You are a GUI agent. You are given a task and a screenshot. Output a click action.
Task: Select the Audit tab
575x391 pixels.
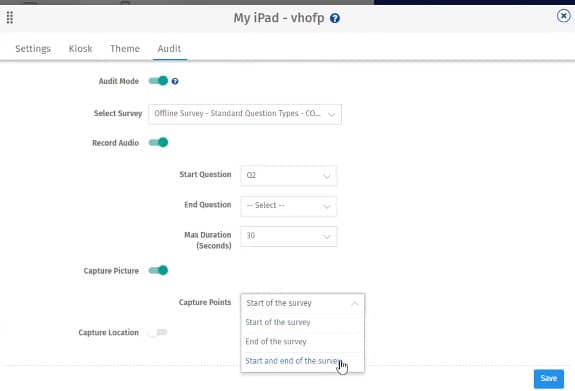(169, 48)
